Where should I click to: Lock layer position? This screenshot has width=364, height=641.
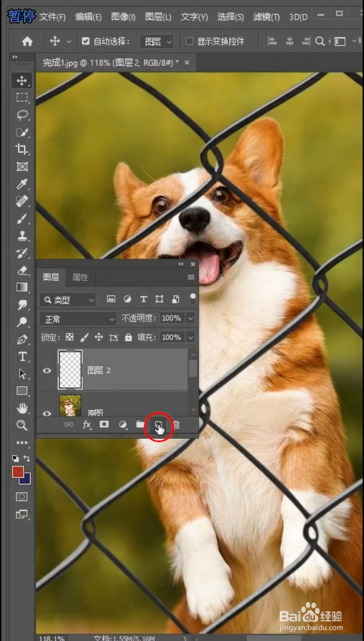coord(98,337)
